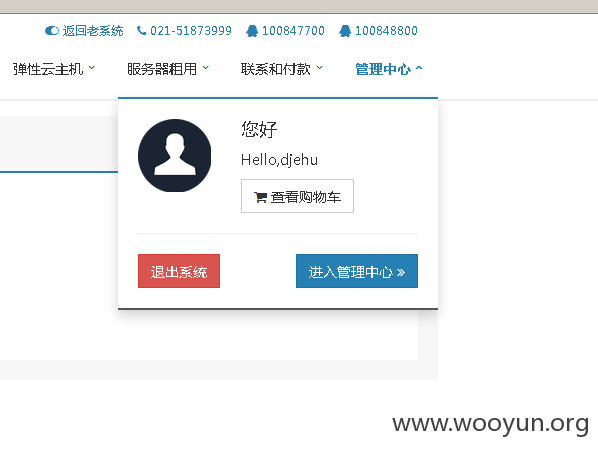
Task: Click the blue 进入管理中心 button
Action: (357, 271)
